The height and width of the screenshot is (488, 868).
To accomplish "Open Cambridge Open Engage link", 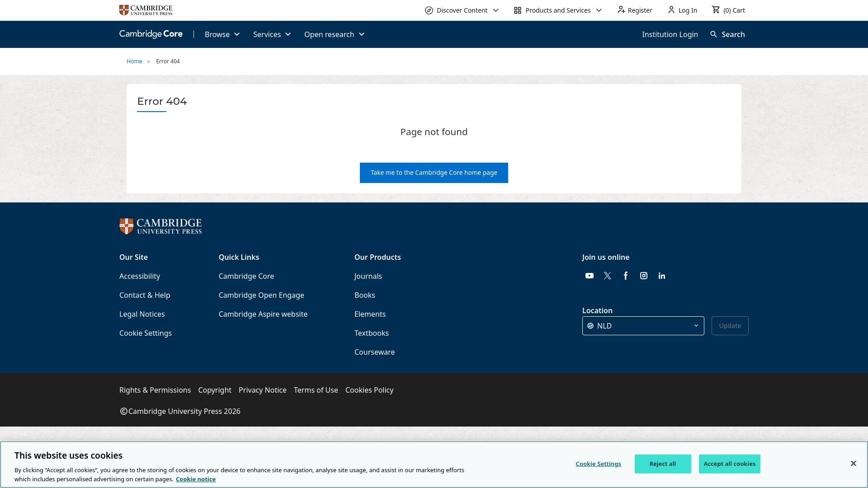I will pos(261,295).
